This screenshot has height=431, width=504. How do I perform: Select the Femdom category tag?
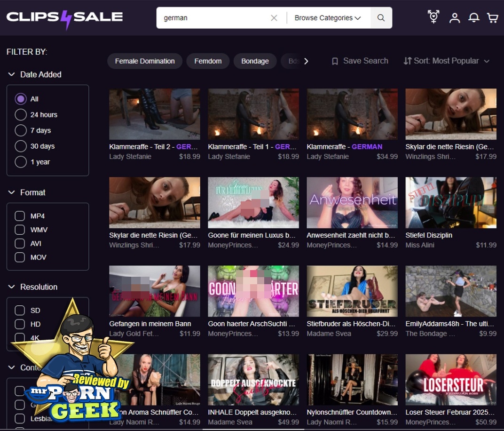[x=208, y=61]
